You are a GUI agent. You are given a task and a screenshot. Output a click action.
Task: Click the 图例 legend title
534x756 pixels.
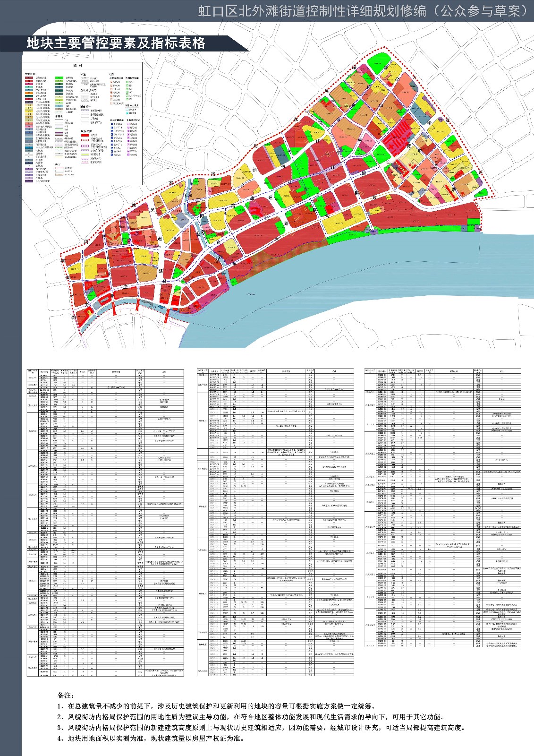pos(77,65)
